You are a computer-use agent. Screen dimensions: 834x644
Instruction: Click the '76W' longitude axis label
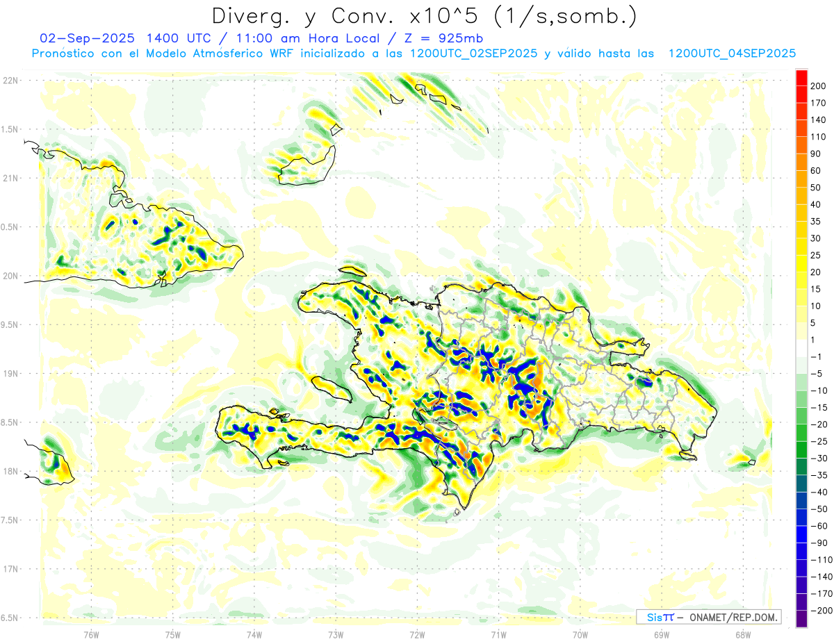91,634
